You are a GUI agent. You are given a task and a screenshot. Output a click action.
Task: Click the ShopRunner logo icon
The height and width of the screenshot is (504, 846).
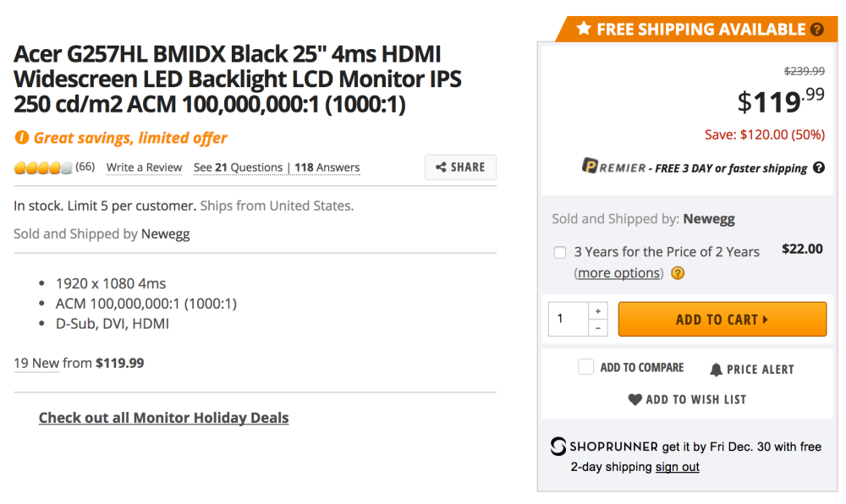[558, 446]
